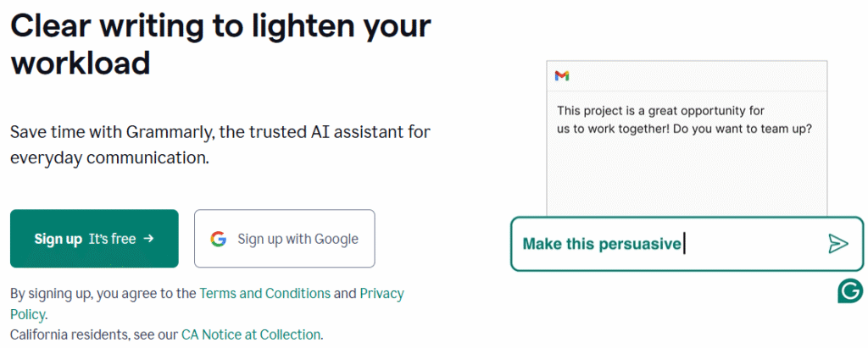Click the Google G logo
The image size is (868, 348).
(219, 239)
